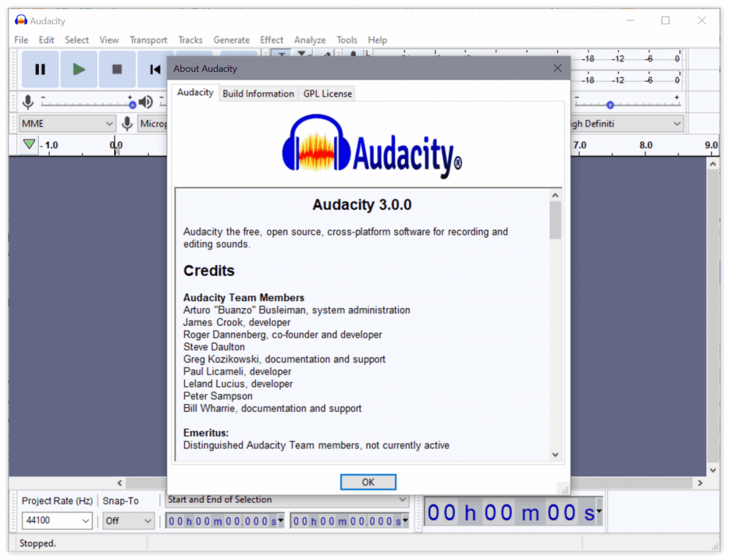Open the Snap-To Off dropdown
Image resolution: width=729 pixels, height=560 pixels.
pyautogui.click(x=129, y=521)
